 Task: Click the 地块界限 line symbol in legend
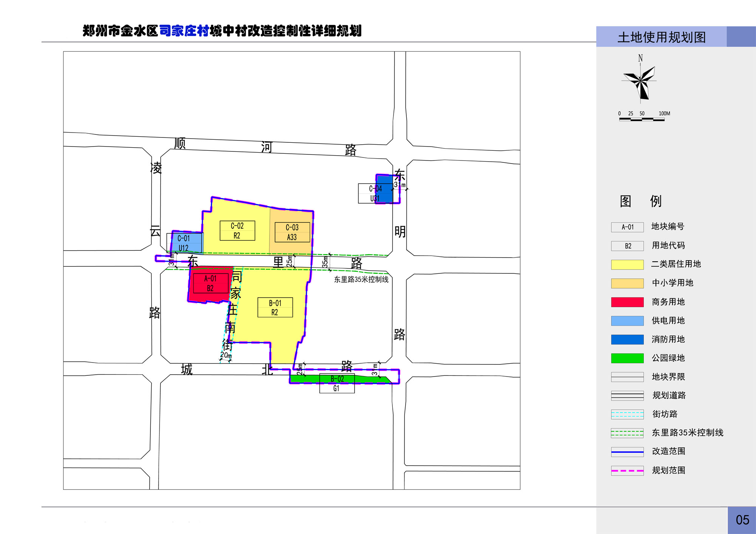pyautogui.click(x=627, y=377)
